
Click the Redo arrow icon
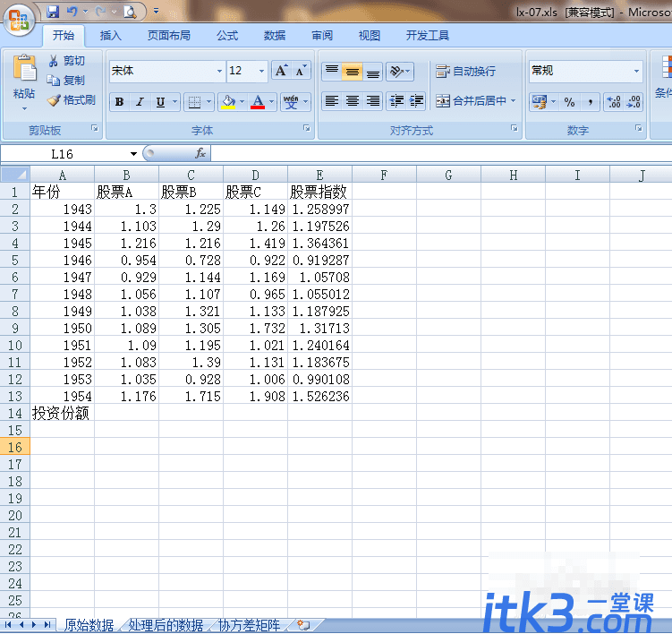tap(100, 12)
